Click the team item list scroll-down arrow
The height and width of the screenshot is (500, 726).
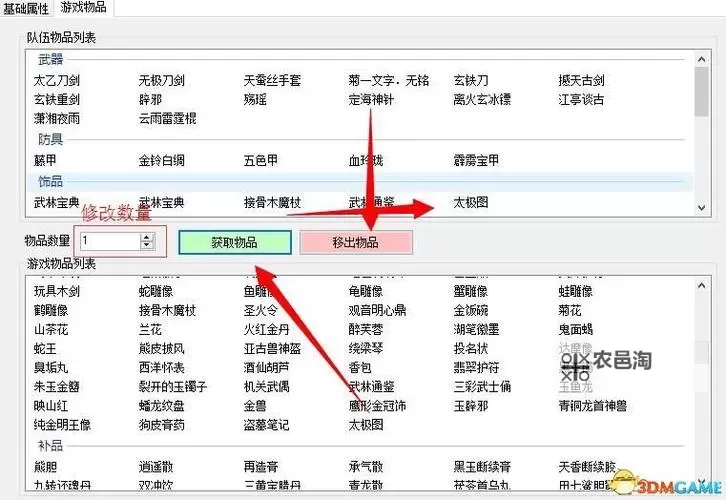701,207
